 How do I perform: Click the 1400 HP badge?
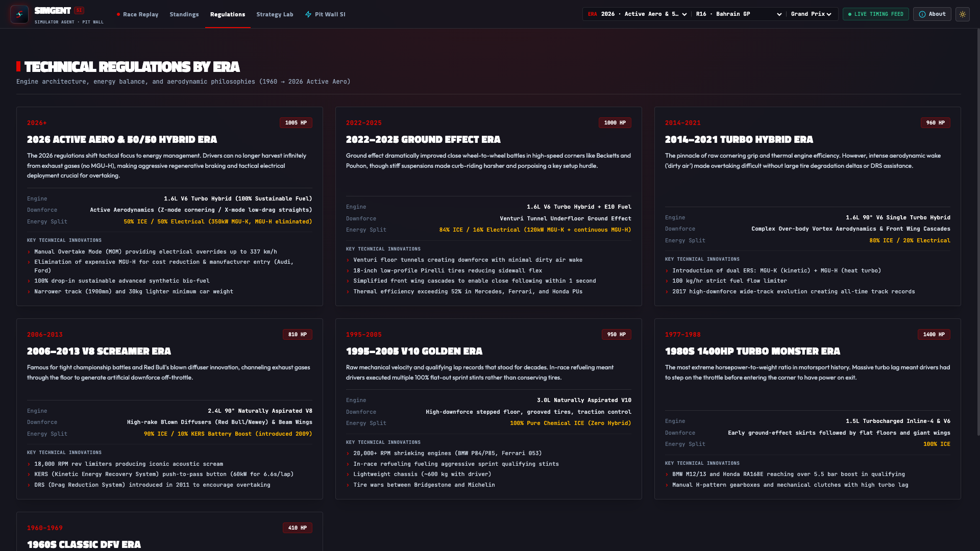[934, 335]
